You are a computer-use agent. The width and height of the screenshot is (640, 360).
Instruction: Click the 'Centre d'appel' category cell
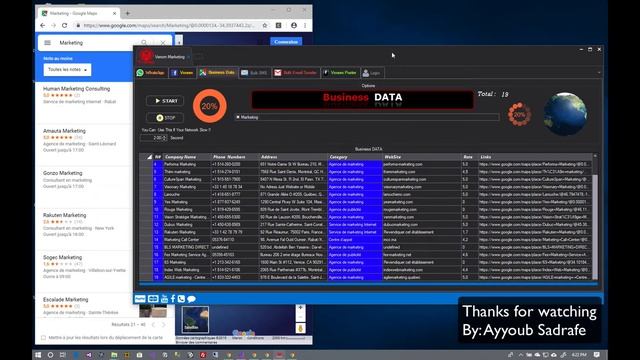(x=355, y=240)
